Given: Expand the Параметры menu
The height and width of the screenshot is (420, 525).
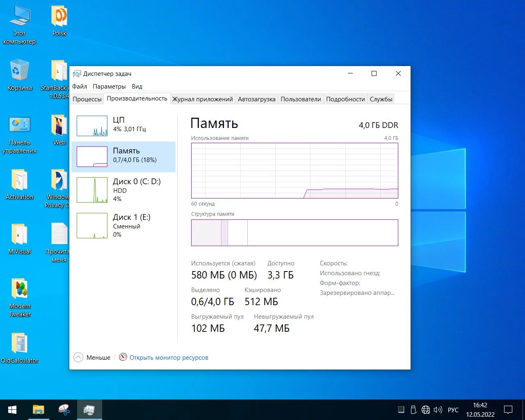Looking at the screenshot, I should 109,87.
